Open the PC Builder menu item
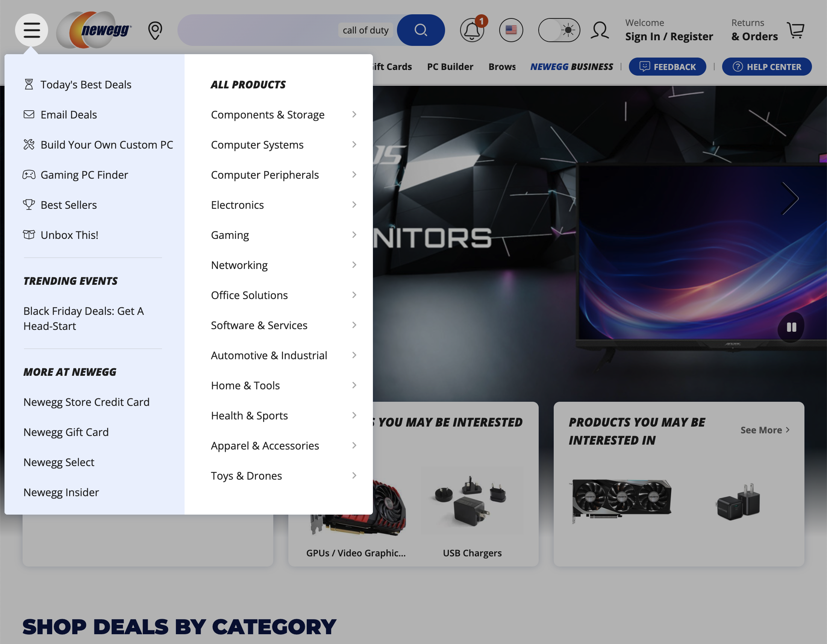827x644 pixels. click(x=450, y=66)
